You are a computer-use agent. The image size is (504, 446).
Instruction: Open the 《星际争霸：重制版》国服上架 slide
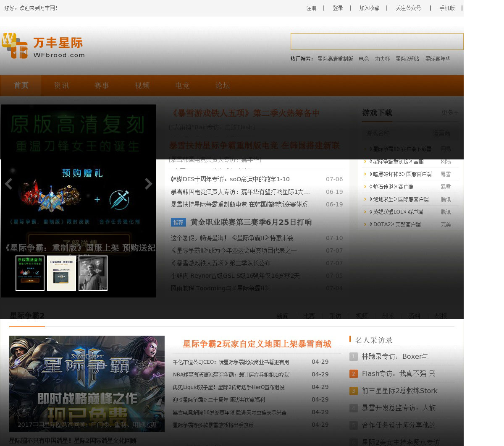80,248
